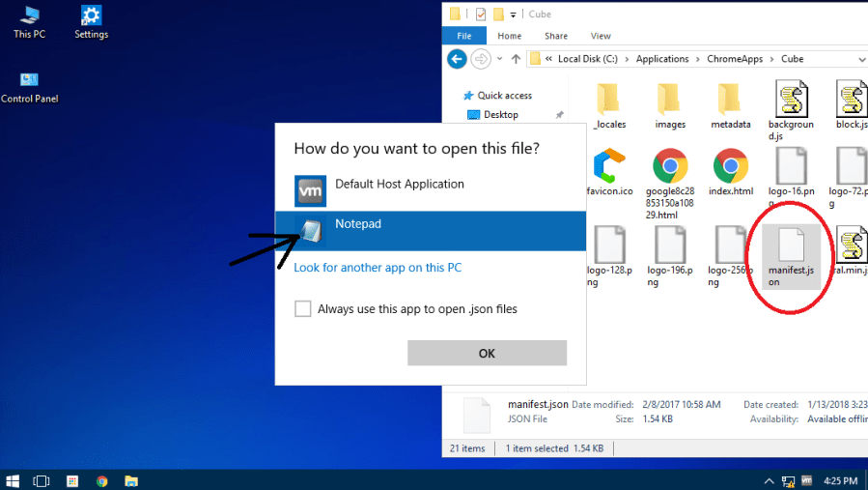Show hidden system tray icons
The image size is (868, 490).
pyautogui.click(x=769, y=480)
